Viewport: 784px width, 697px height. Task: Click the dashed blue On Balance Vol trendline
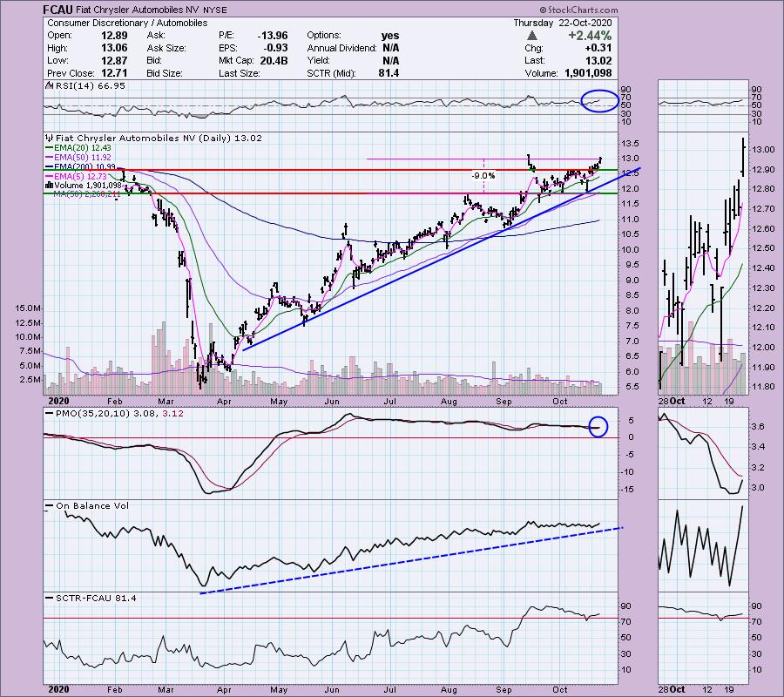[x=409, y=560]
